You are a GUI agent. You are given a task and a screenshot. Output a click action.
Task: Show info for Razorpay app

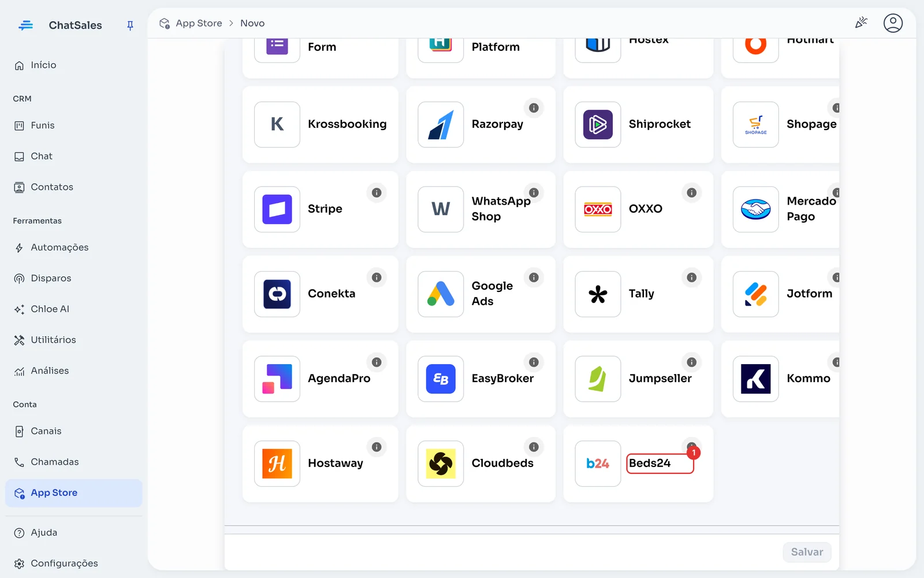pyautogui.click(x=534, y=108)
